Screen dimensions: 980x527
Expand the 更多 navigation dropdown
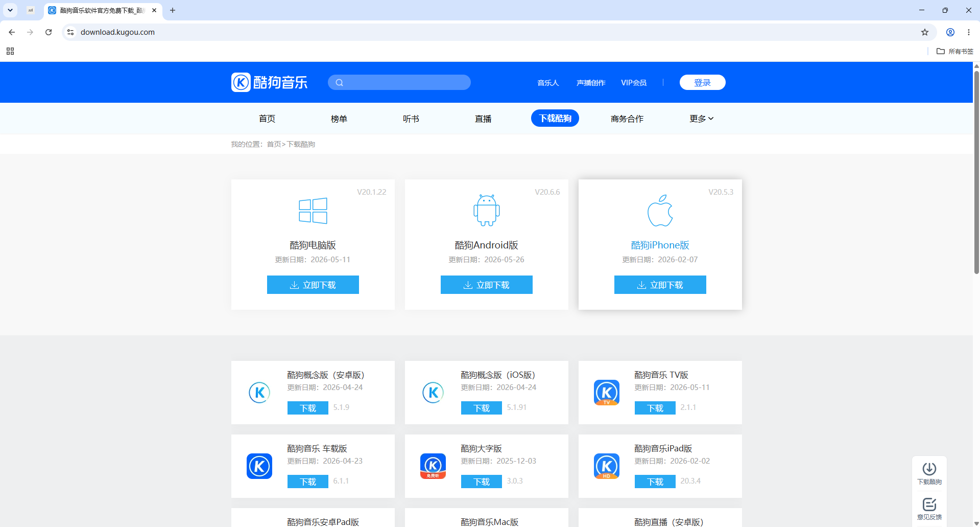(x=701, y=119)
